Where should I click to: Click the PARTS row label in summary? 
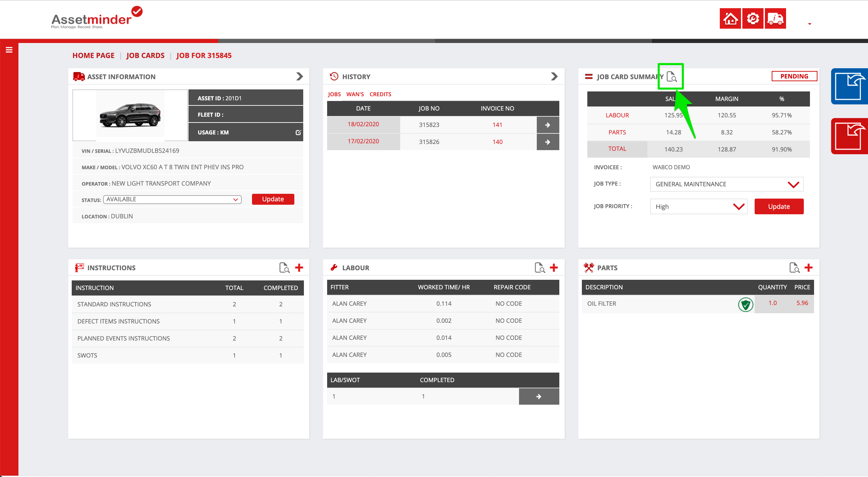tap(617, 132)
